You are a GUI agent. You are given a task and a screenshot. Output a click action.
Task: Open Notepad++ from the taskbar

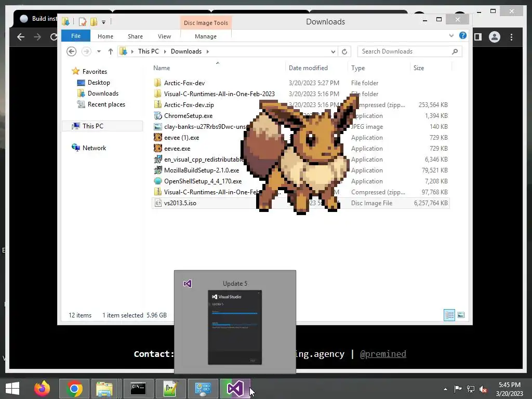pos(170,389)
